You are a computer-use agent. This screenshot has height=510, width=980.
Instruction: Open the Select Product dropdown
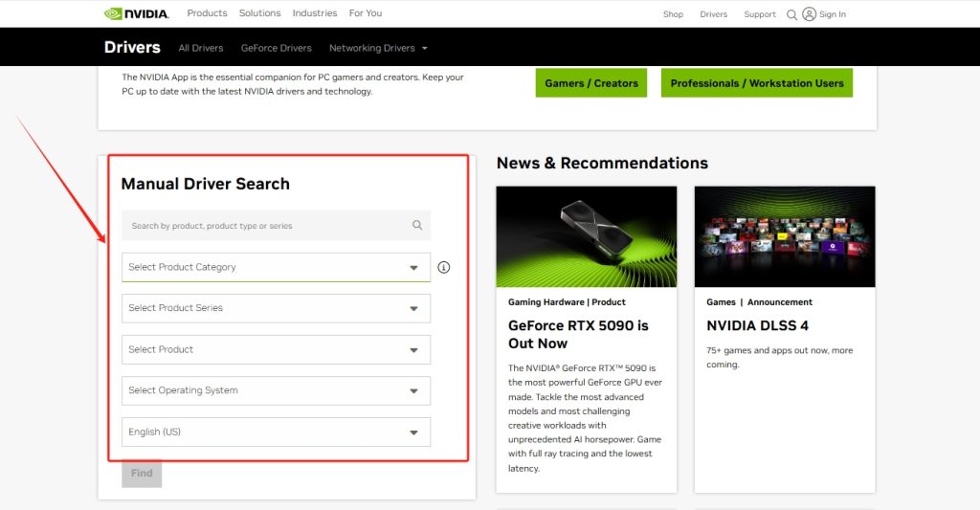click(x=276, y=349)
